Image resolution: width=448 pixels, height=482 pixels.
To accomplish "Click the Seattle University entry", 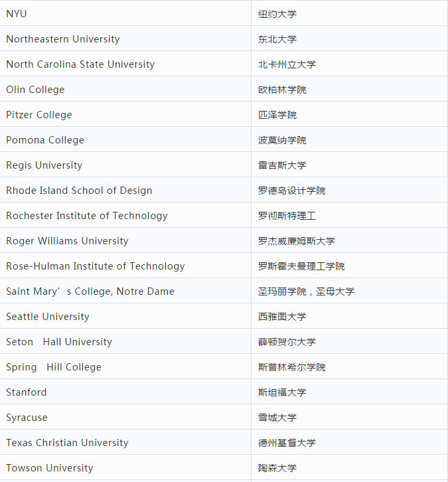I will tap(48, 317).
